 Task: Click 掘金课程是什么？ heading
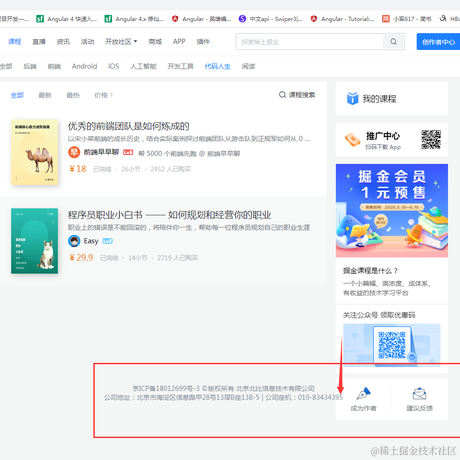tap(370, 271)
